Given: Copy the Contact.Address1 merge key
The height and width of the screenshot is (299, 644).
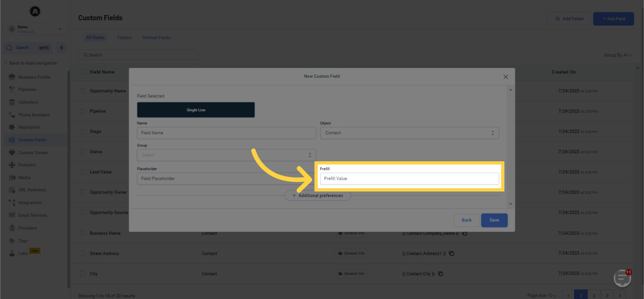Looking at the screenshot, I should point(452,254).
